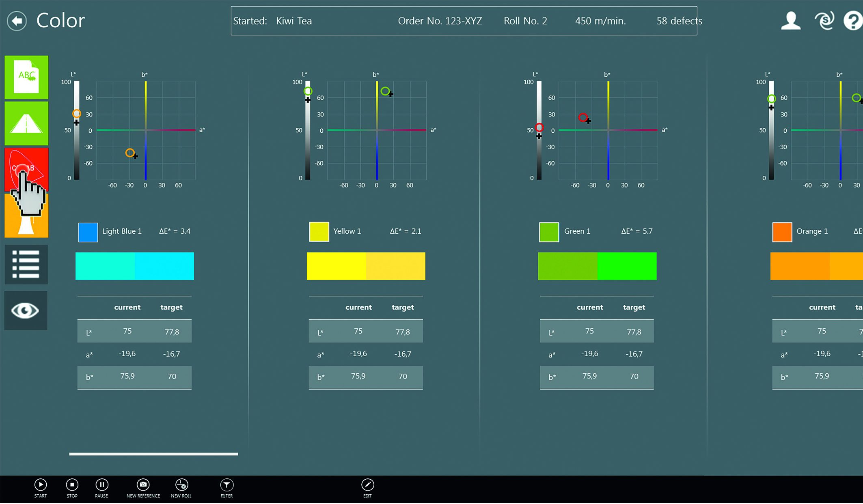Screen dimensions: 863x504
Task: Toggle the eye visibility icon in sidebar
Action: click(x=26, y=310)
